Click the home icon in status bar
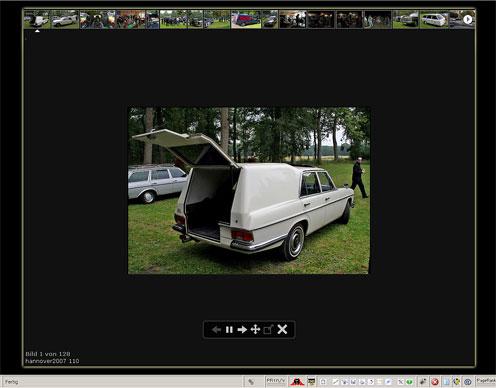 coord(323,382)
